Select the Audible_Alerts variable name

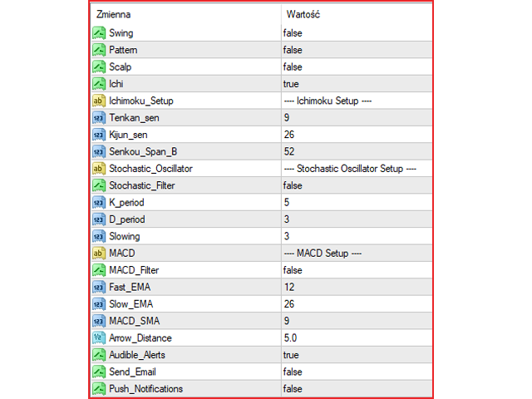137,355
